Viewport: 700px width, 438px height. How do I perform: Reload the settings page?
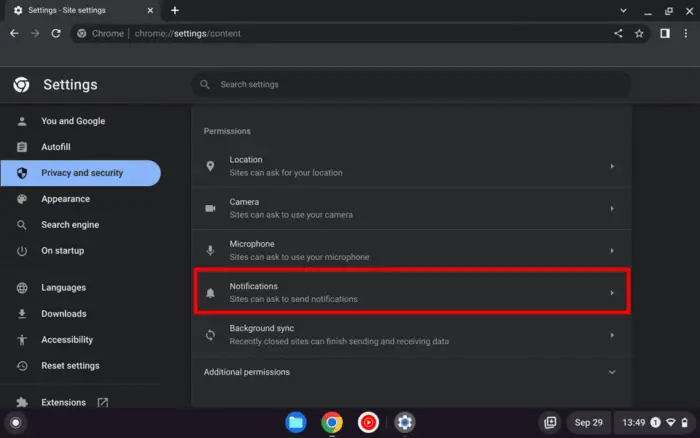tap(56, 33)
